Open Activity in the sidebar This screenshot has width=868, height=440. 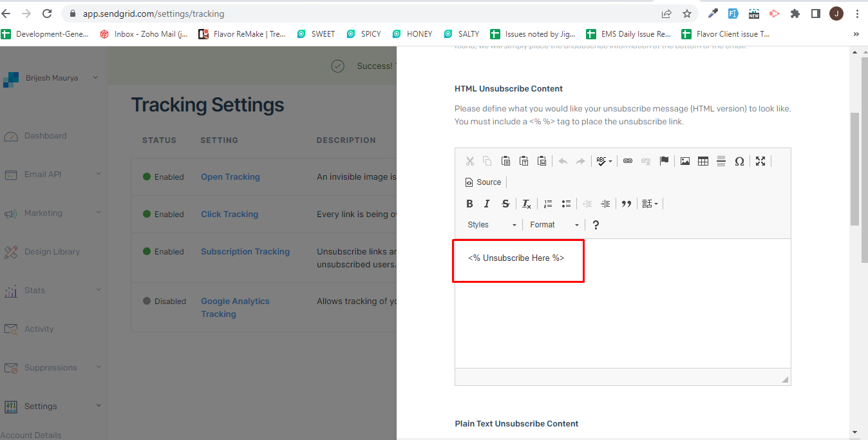[x=39, y=329]
